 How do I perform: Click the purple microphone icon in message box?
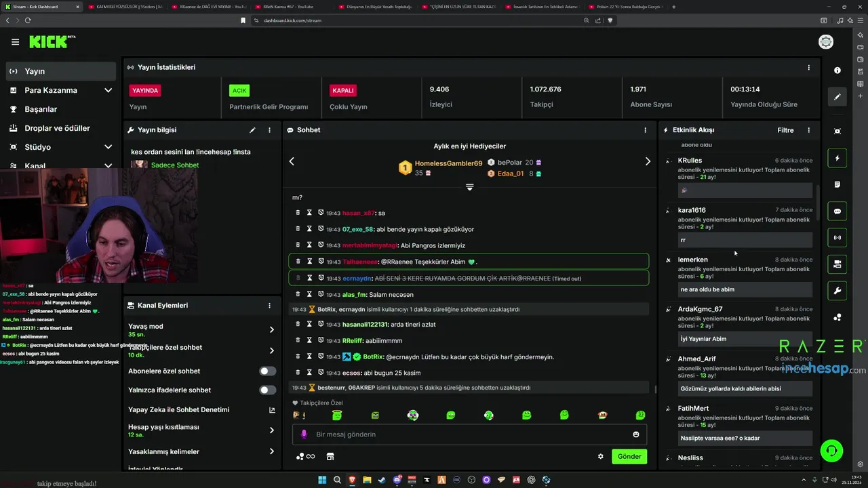[304, 434]
